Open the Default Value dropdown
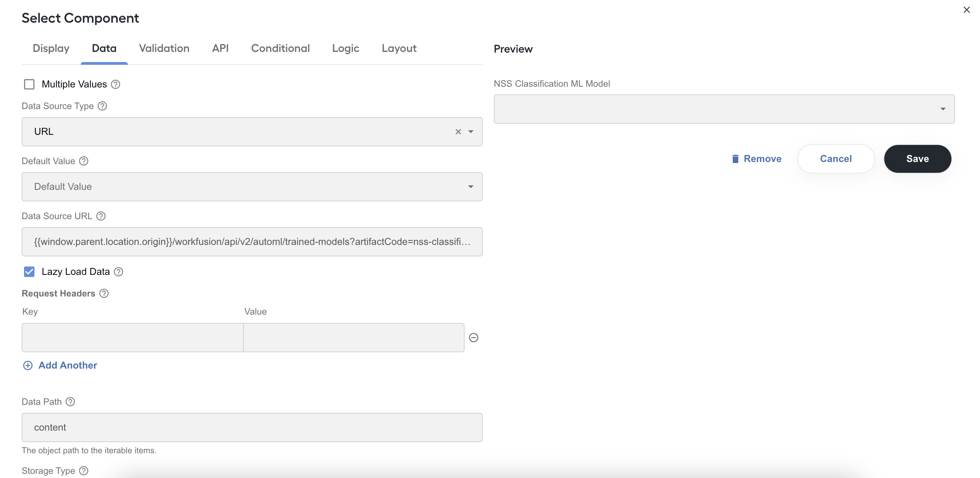The height and width of the screenshot is (478, 980). [252, 187]
